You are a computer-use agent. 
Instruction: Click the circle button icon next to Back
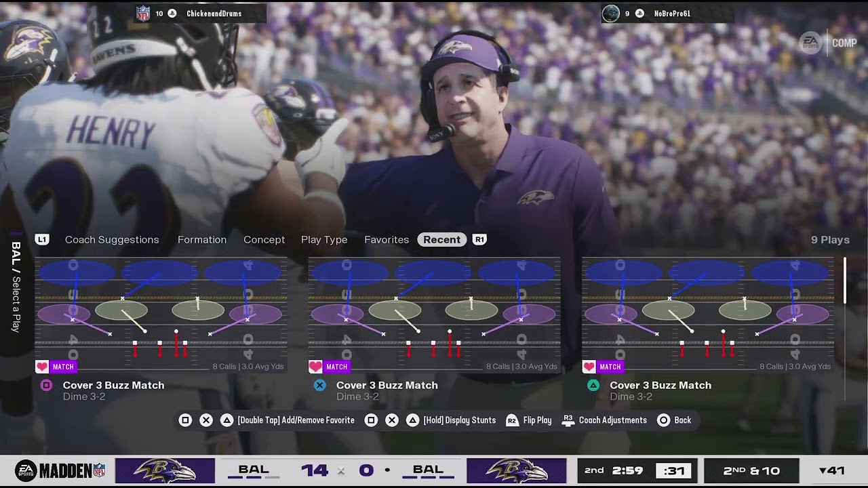[x=664, y=420]
